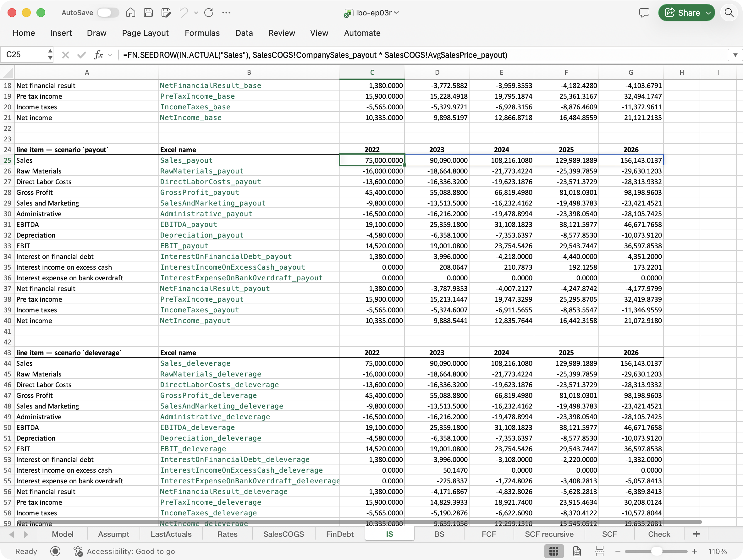The height and width of the screenshot is (560, 743).
Task: Switch to Page Break Preview icon
Action: (x=600, y=551)
